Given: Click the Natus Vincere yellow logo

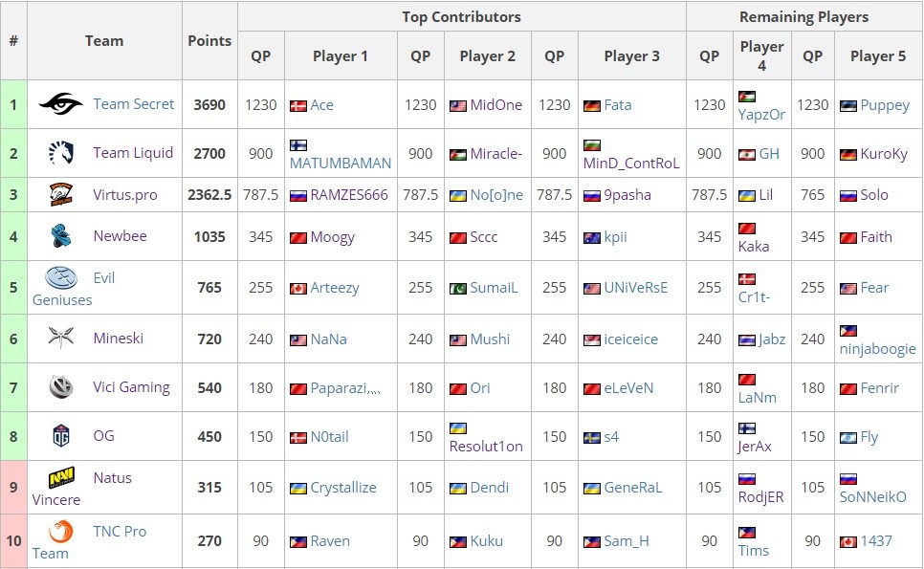Looking at the screenshot, I should (x=61, y=478).
